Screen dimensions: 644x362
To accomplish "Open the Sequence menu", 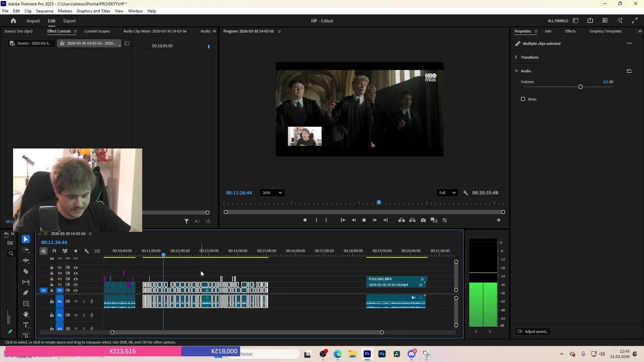I will [x=45, y=11].
